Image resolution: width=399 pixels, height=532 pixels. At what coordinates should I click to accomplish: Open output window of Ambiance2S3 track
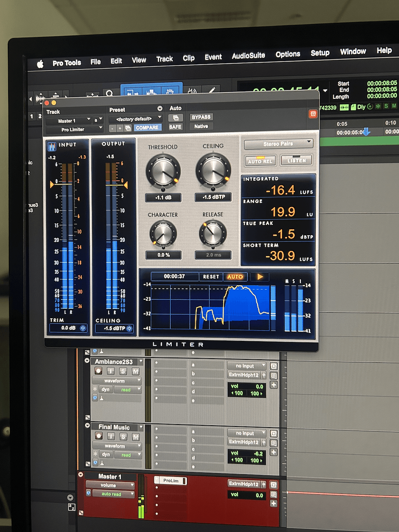tap(274, 366)
